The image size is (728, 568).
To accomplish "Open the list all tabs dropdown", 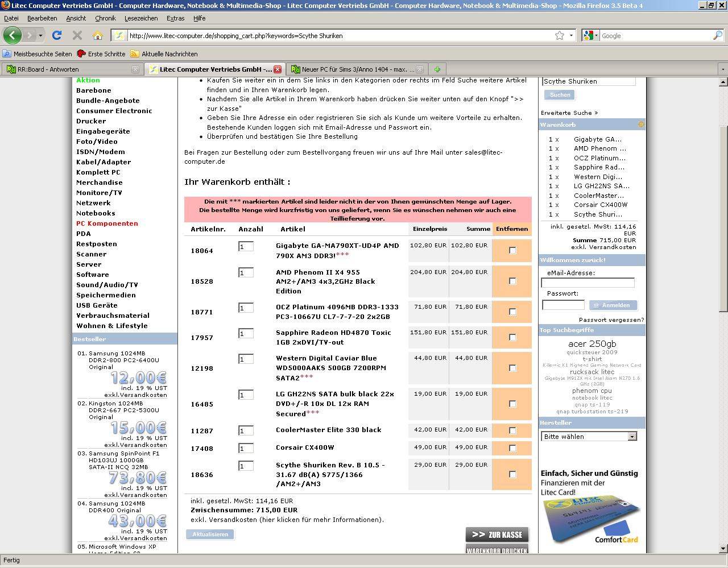I will pos(722,69).
